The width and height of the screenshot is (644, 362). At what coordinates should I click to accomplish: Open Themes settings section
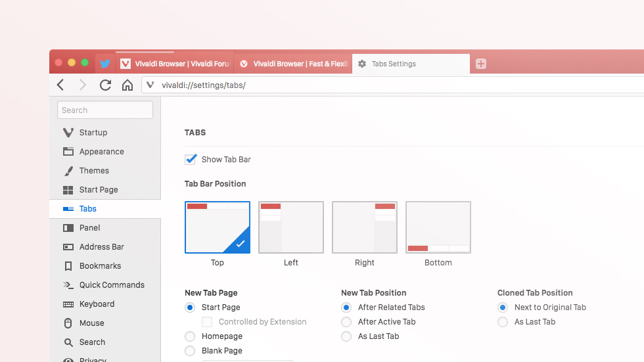pyautogui.click(x=105, y=171)
